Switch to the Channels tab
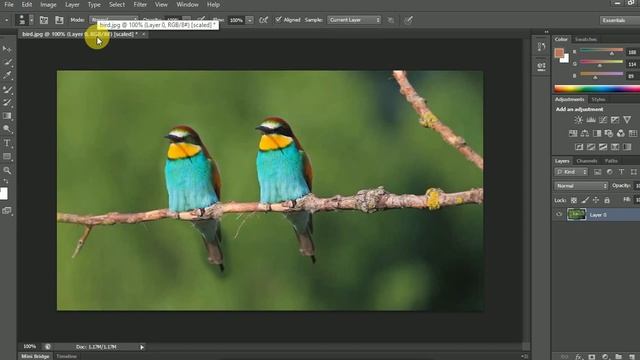This screenshot has height=360, width=640. [587, 161]
